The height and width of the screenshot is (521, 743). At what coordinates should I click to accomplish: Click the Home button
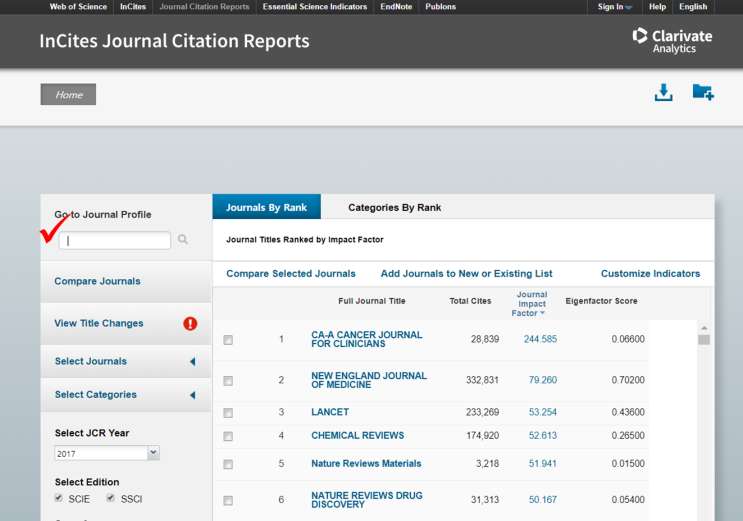(68, 94)
